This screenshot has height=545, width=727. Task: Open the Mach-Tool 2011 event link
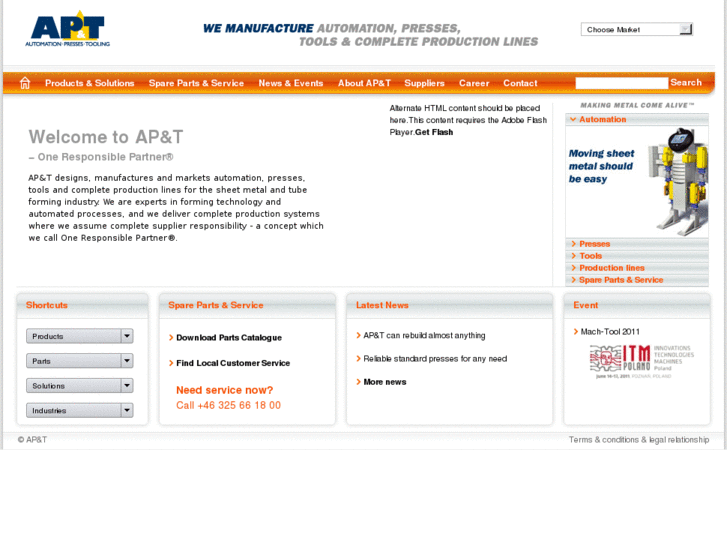[610, 332]
